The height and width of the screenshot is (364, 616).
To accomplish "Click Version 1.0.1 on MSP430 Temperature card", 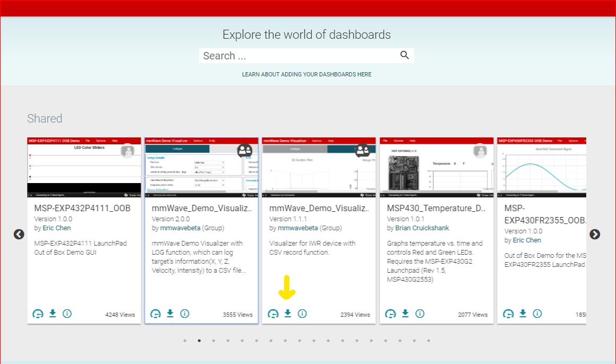I will [x=405, y=219].
